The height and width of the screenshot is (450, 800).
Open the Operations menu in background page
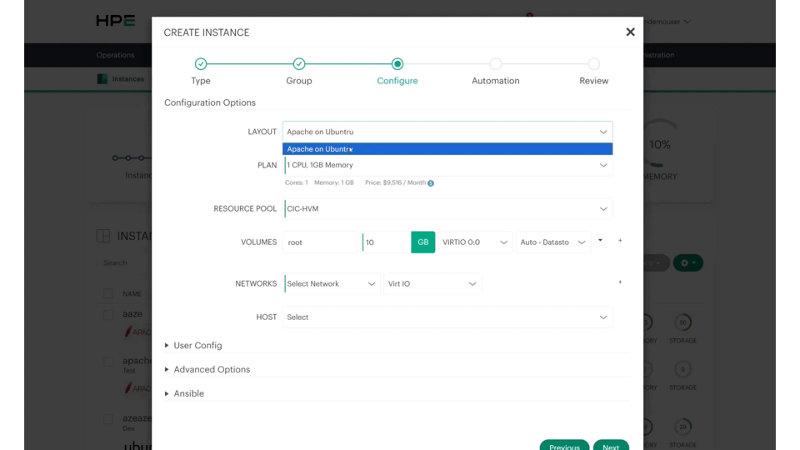115,55
